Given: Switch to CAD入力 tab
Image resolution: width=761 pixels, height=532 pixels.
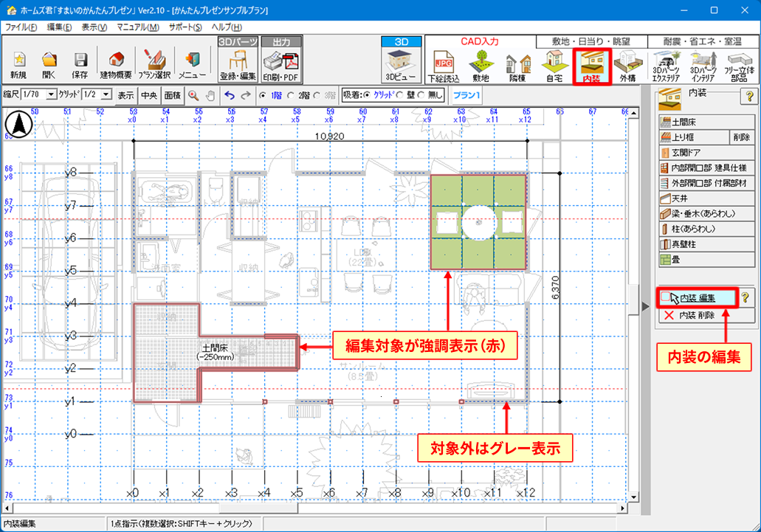Looking at the screenshot, I should pos(480,41).
